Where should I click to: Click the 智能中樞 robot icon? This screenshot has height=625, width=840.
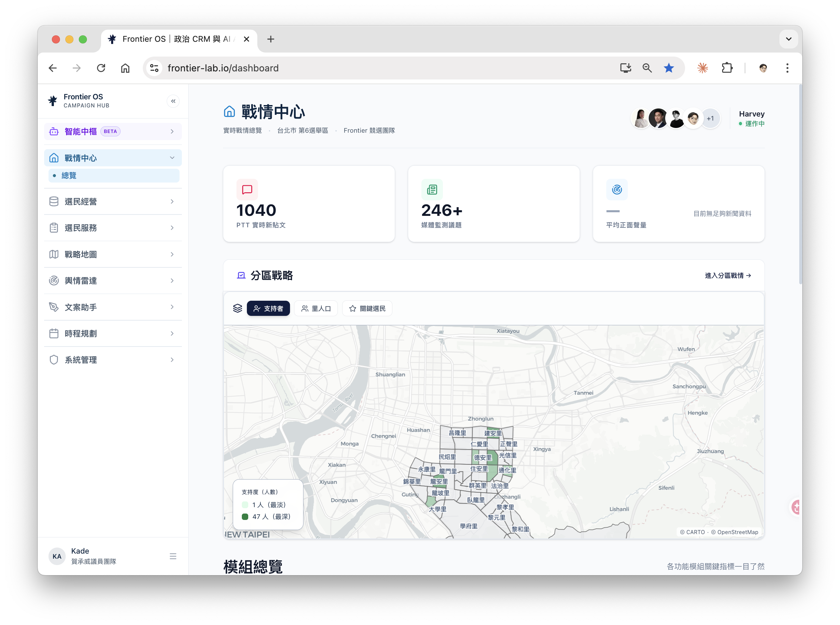54,131
